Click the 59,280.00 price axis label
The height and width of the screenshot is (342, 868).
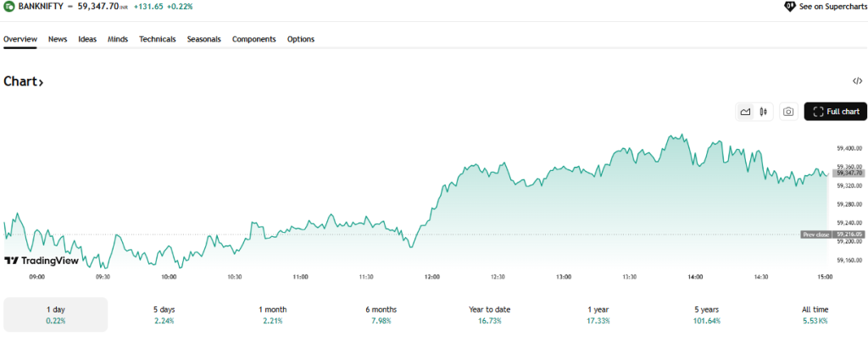(x=849, y=204)
